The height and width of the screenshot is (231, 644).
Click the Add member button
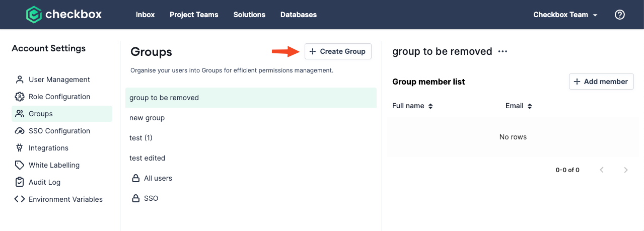(601, 82)
